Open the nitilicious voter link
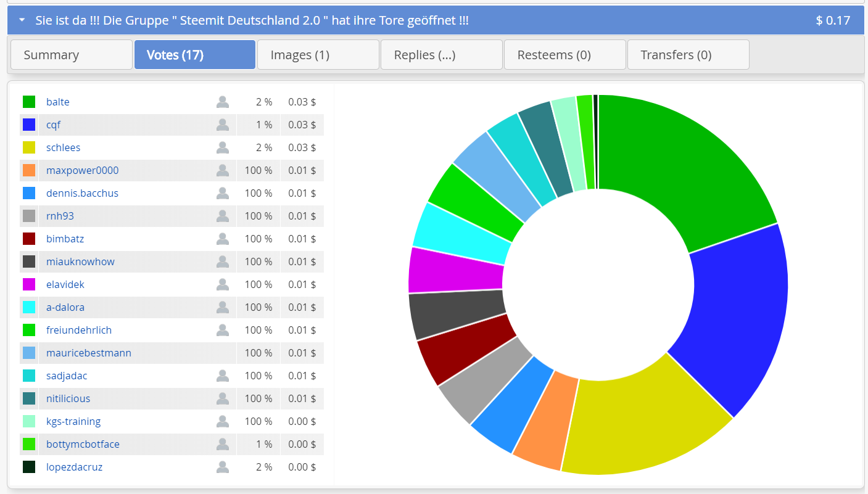 tap(68, 398)
